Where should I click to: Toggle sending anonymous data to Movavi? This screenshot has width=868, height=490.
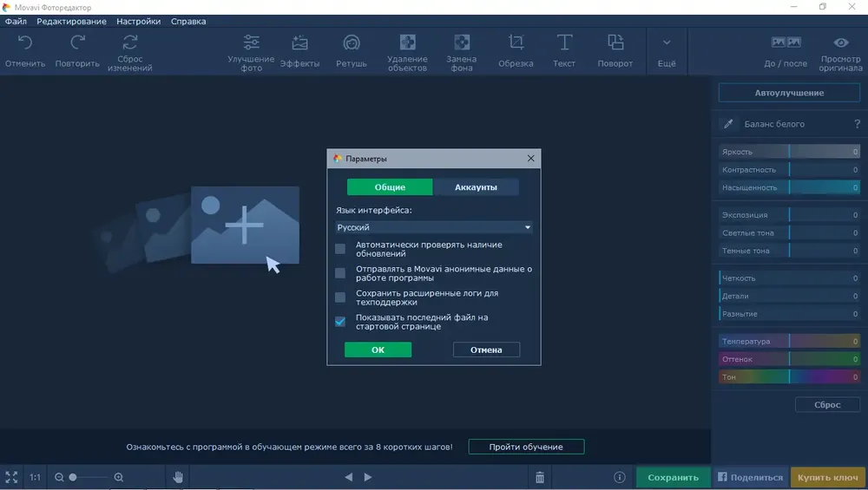click(x=340, y=273)
